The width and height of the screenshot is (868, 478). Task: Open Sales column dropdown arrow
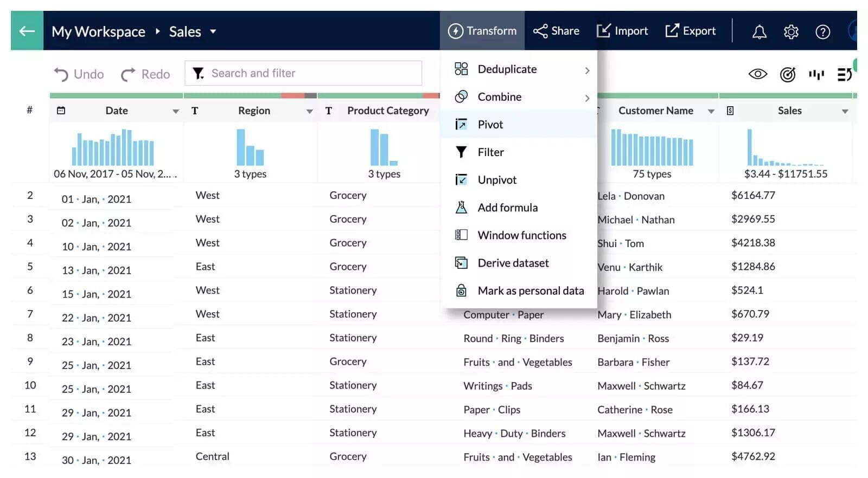845,112
